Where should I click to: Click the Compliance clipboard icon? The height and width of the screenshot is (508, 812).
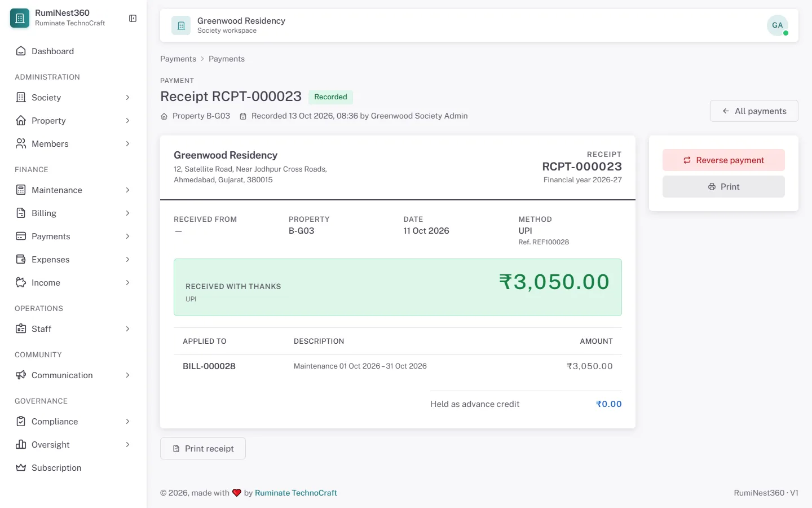pyautogui.click(x=21, y=422)
